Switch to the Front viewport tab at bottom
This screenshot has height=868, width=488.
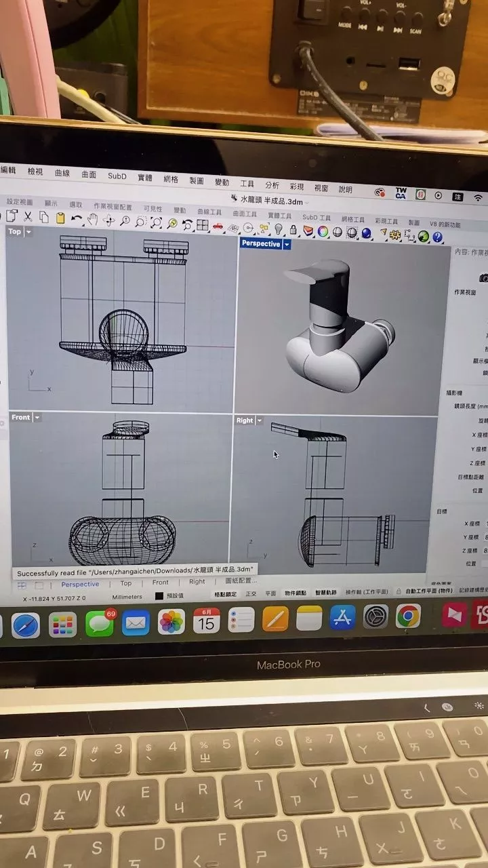161,583
